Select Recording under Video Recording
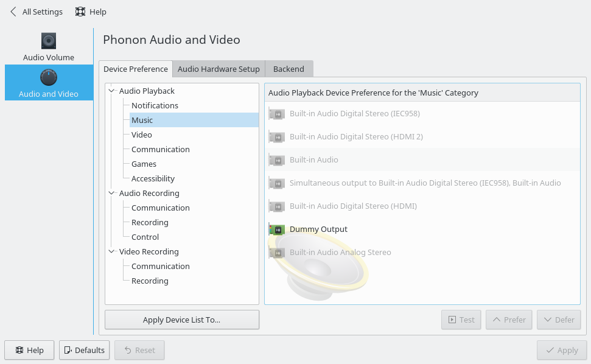The width and height of the screenshot is (591, 364). tap(150, 281)
